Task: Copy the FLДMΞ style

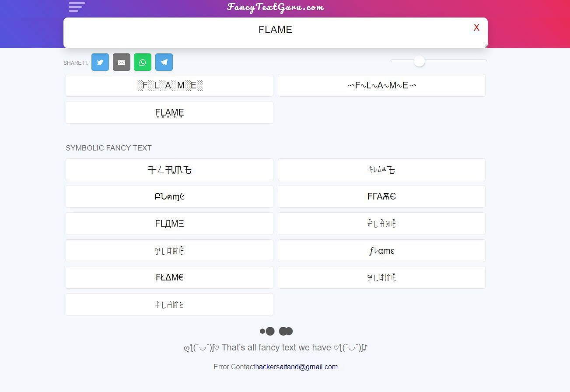Action: tap(169, 224)
